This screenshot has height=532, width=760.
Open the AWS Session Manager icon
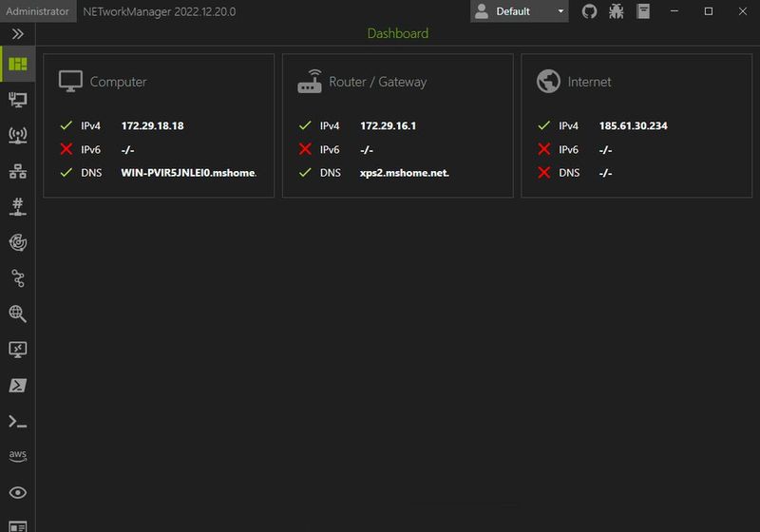[18, 455]
